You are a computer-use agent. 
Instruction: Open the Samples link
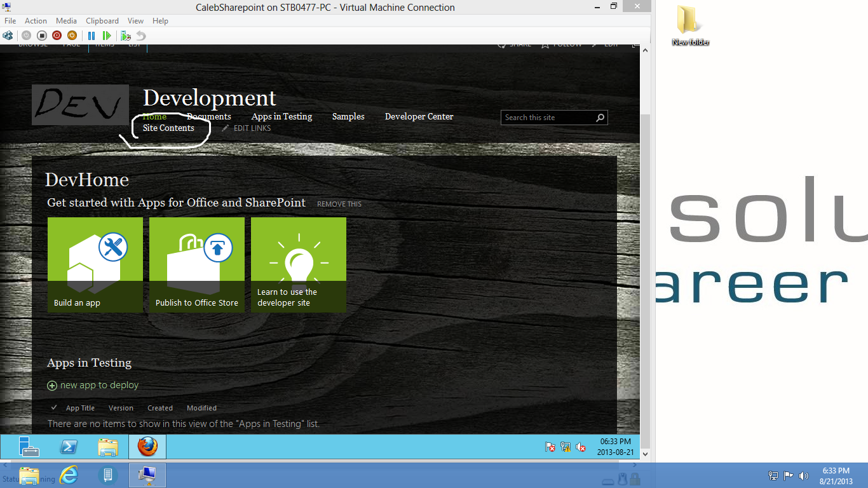pos(348,116)
